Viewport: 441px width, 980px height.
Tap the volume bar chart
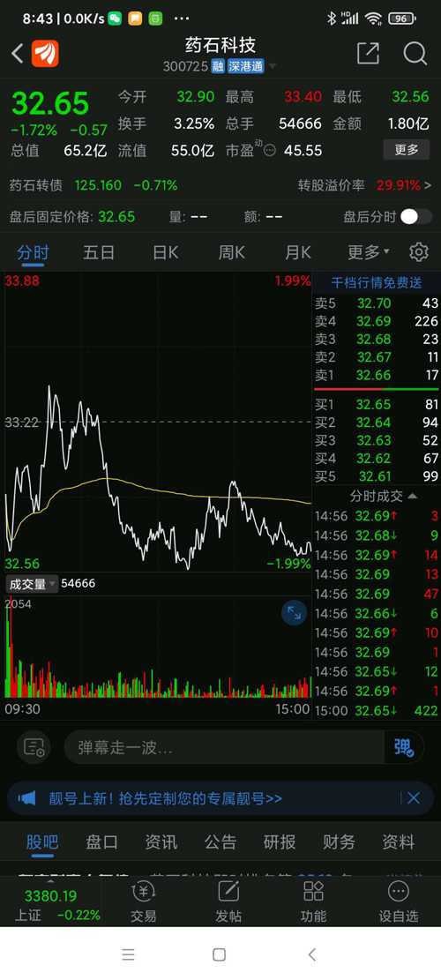(x=157, y=647)
